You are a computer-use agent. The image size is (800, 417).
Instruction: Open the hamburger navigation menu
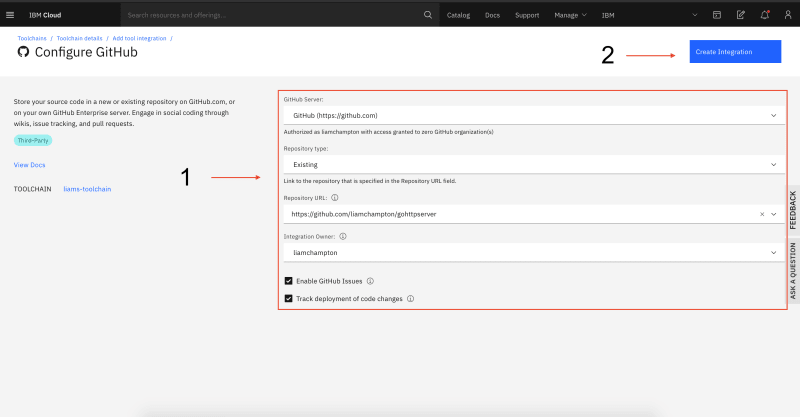pyautogui.click(x=10, y=15)
